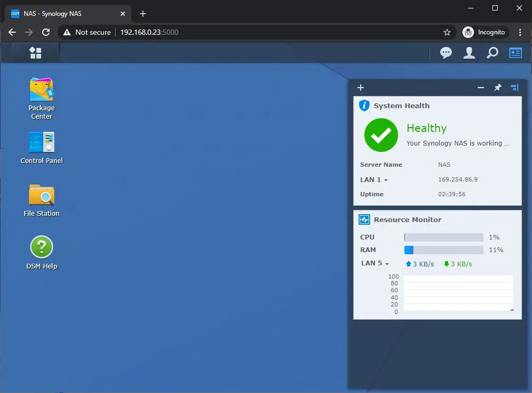The height and width of the screenshot is (393, 532).
Task: Open Package Center from the desktop
Action: 42,99
